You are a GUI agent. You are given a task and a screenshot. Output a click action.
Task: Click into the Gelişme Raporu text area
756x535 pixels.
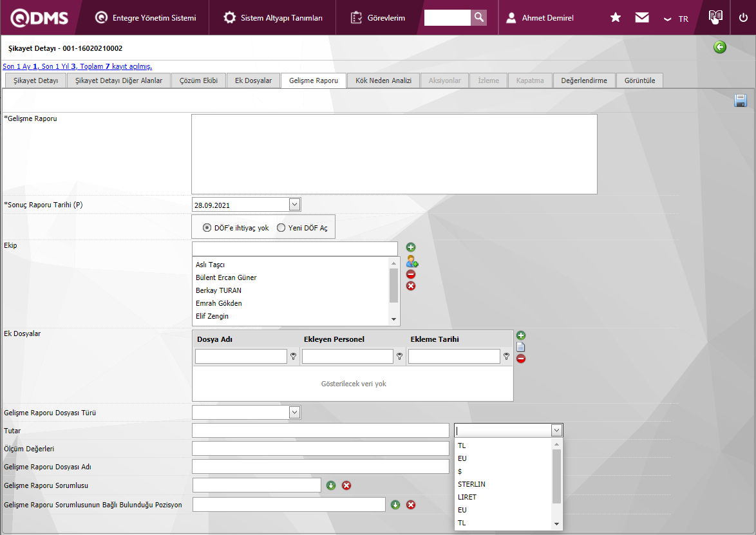tap(394, 154)
